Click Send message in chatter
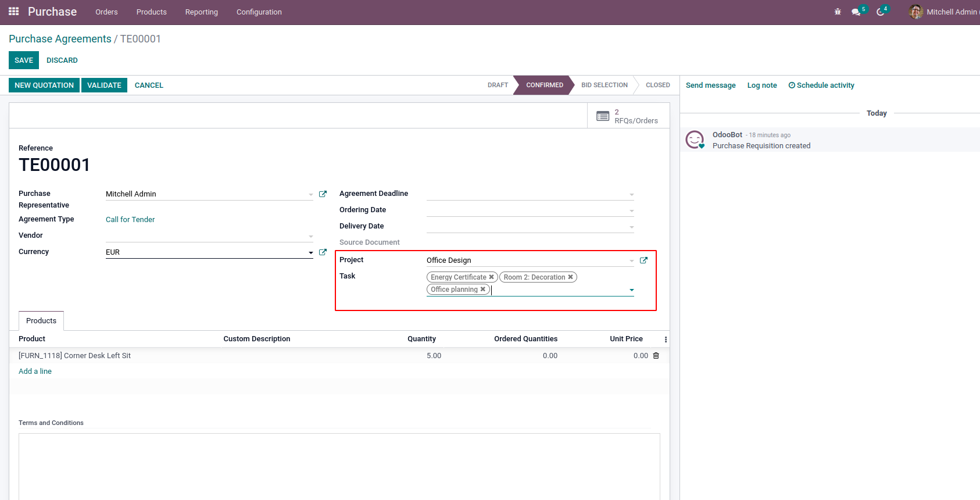980x500 pixels. coord(711,85)
